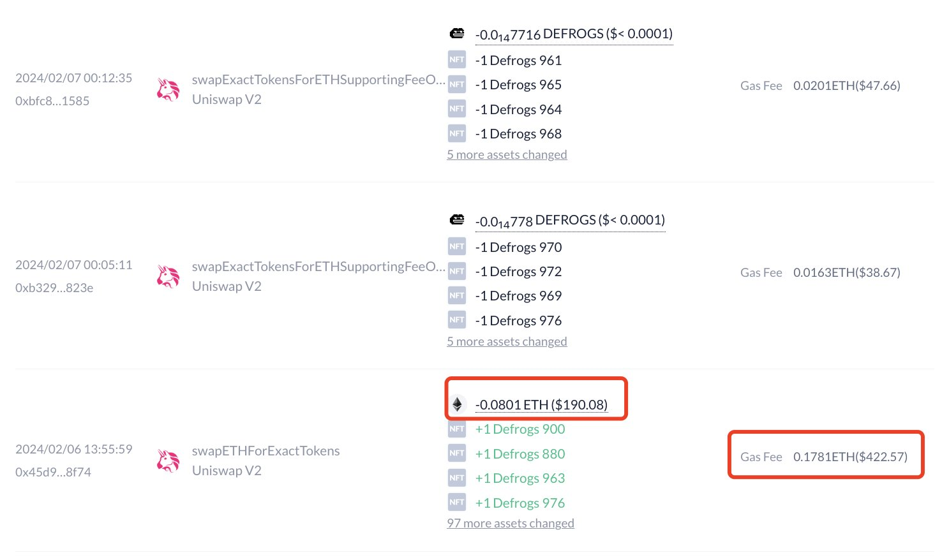Expand 5 more assets changed under -1 Defrogs 976
Image resolution: width=942 pixels, height=560 pixels.
point(507,342)
